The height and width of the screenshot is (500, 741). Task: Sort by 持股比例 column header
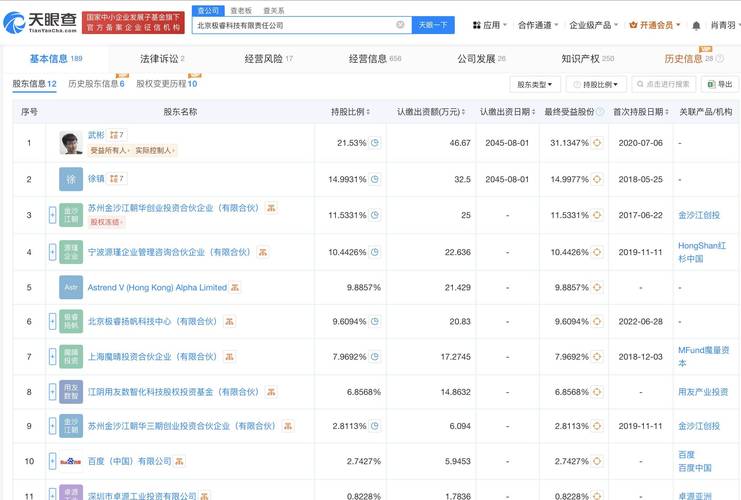tap(350, 112)
